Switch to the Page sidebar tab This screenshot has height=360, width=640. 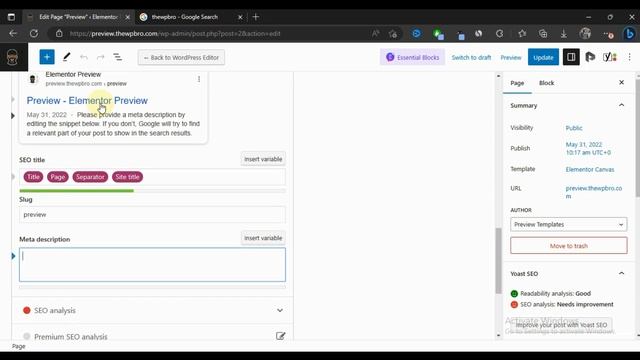[517, 83]
